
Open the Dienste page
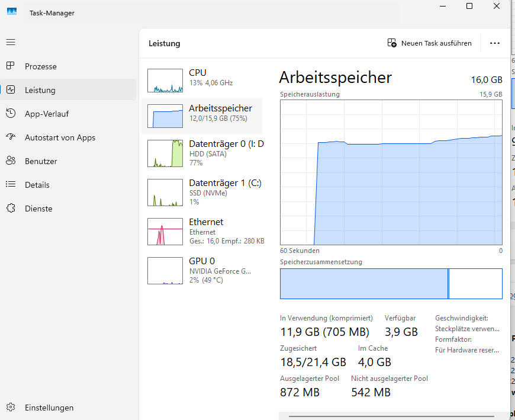[68, 209]
